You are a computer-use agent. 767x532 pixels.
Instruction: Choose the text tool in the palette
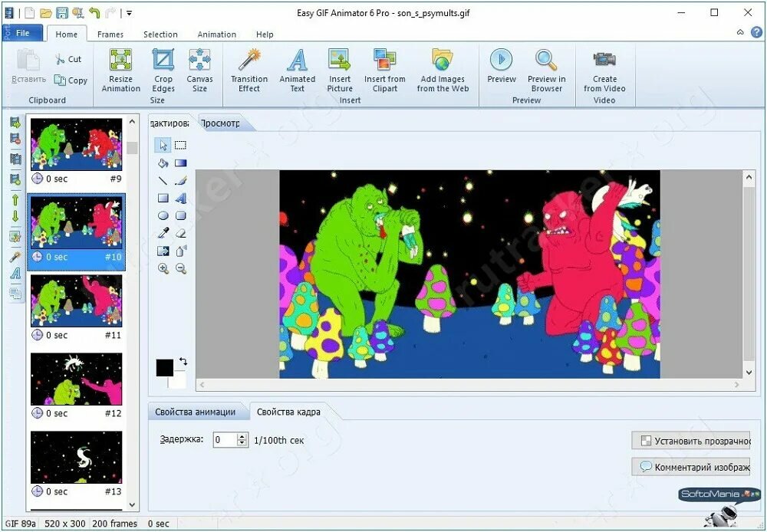click(x=180, y=198)
